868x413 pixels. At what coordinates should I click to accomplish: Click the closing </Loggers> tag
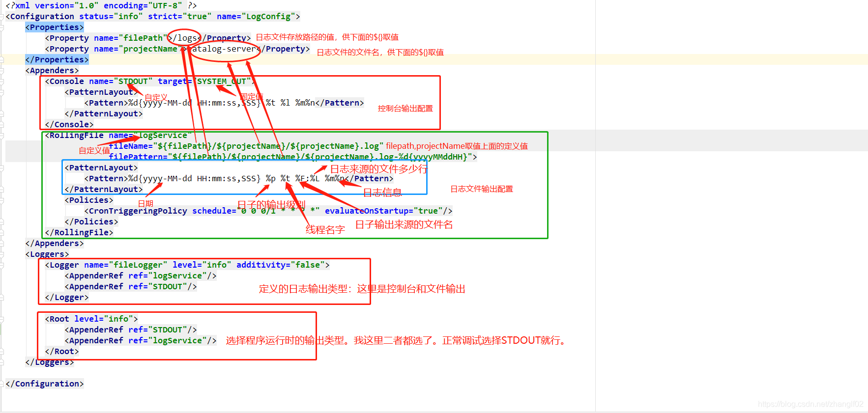[50, 362]
